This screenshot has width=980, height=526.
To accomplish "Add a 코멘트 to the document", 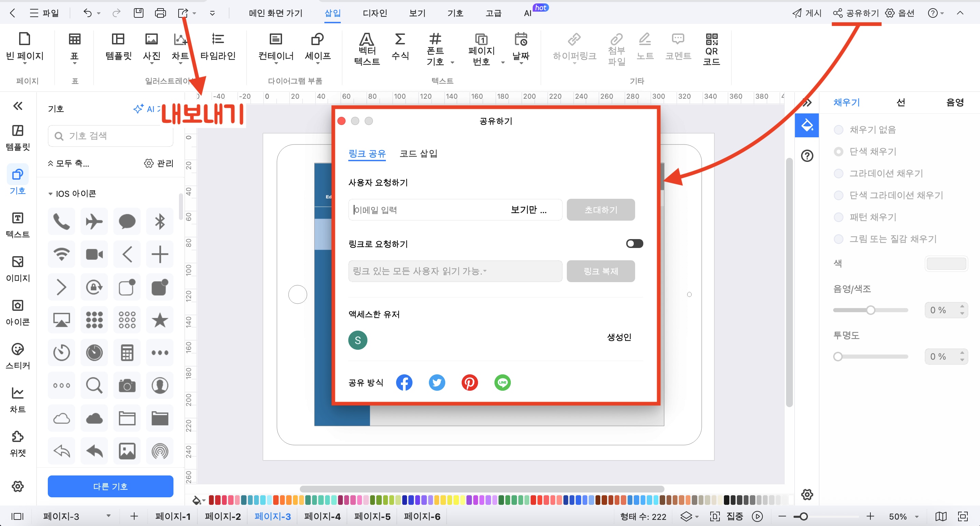I will click(x=678, y=49).
